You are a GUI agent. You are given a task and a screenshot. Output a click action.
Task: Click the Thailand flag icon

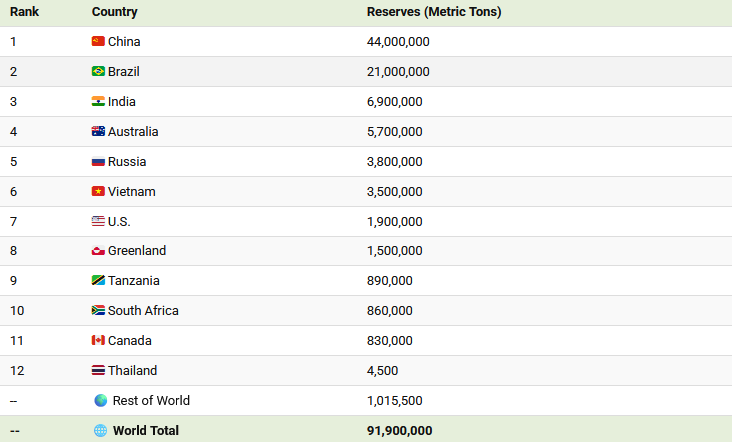click(98, 371)
